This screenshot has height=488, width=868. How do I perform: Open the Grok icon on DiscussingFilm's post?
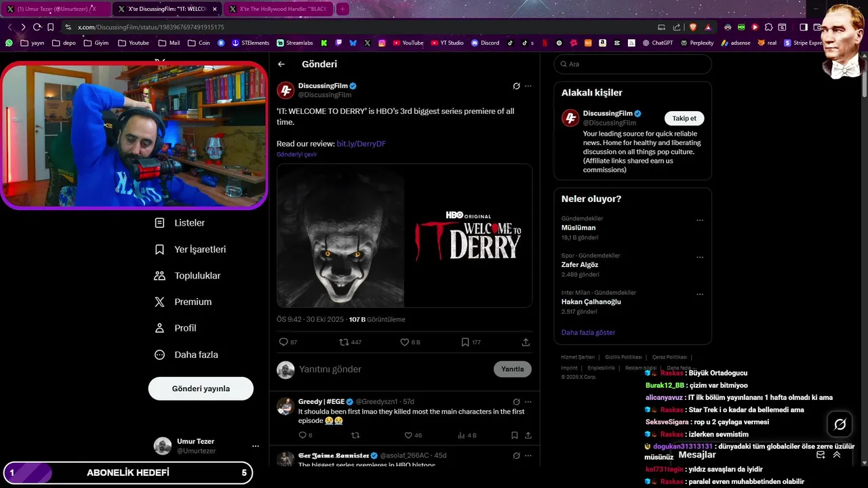(516, 86)
